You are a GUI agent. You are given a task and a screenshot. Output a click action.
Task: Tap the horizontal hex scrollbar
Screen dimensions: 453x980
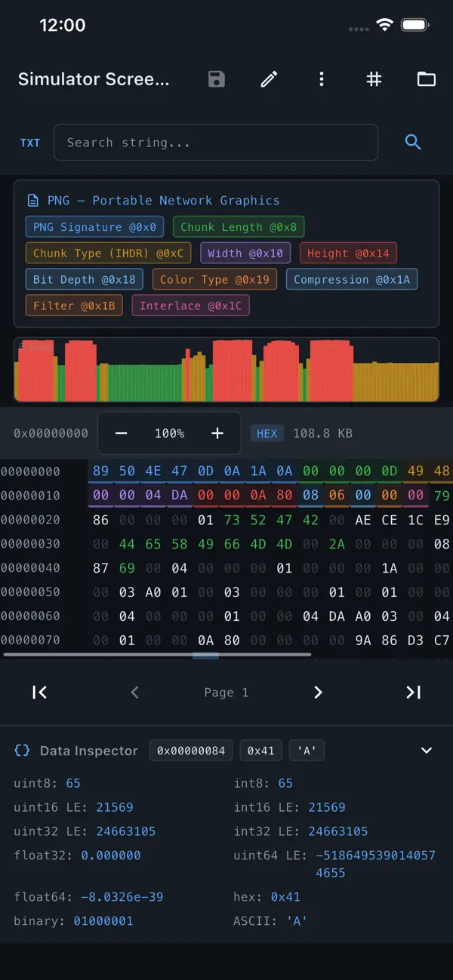(x=157, y=655)
